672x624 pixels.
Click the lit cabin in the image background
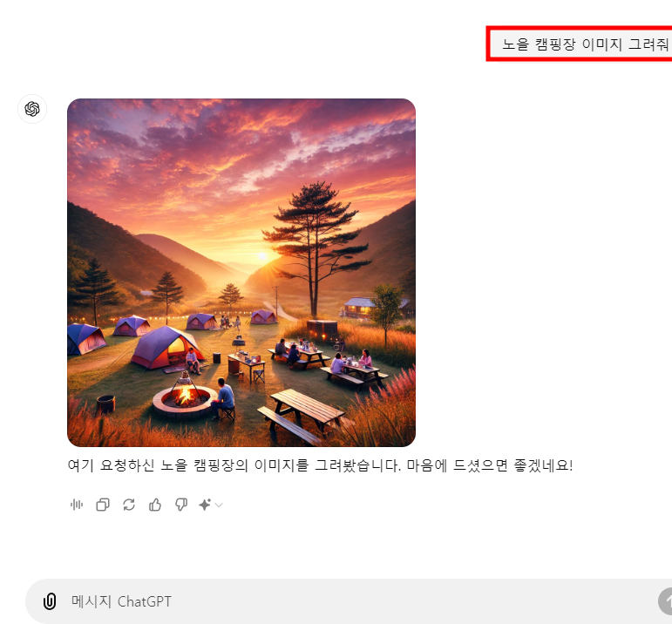360,308
